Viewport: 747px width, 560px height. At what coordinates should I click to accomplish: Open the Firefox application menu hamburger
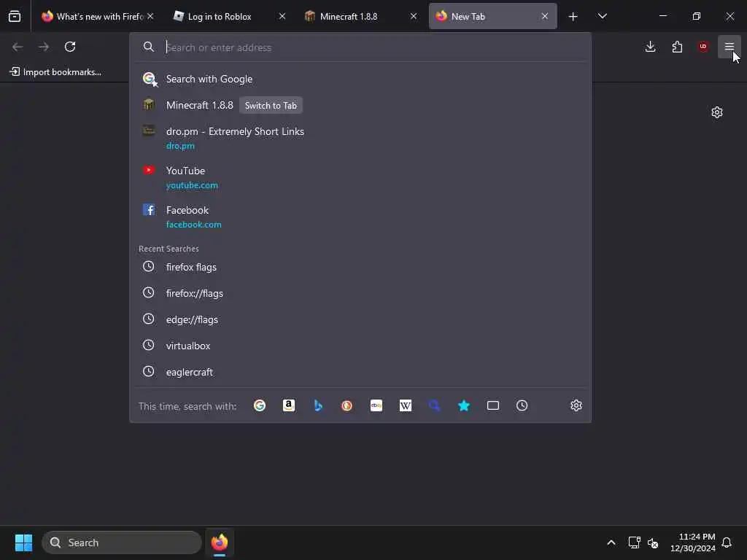(729, 47)
